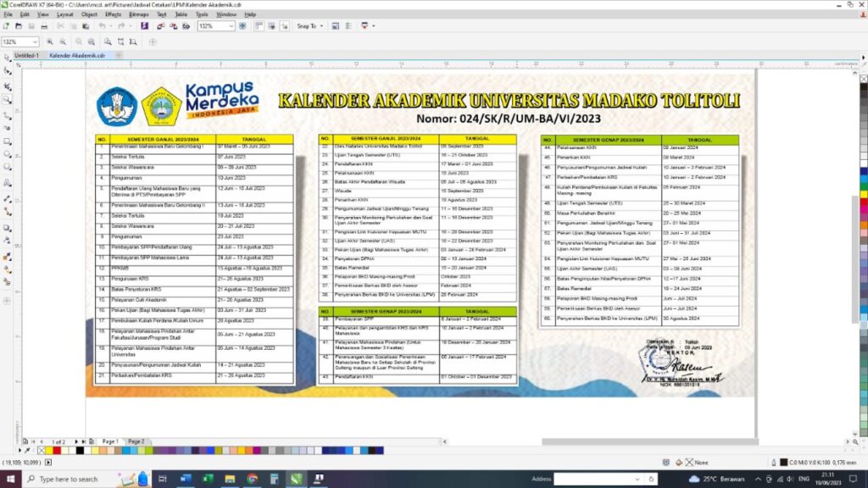
Task: Click the Paste icon in toolbar
Action: pyautogui.click(x=86, y=26)
